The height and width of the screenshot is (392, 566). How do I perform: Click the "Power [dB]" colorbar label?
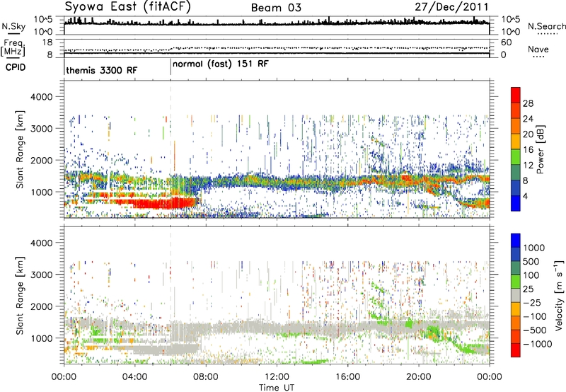tap(540, 149)
